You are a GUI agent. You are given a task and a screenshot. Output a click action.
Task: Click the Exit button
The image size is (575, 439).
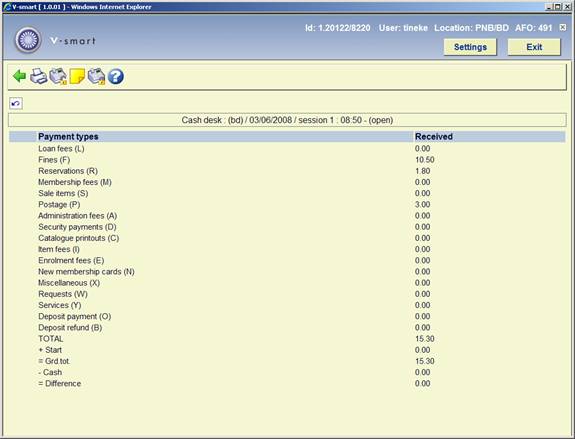pos(534,47)
